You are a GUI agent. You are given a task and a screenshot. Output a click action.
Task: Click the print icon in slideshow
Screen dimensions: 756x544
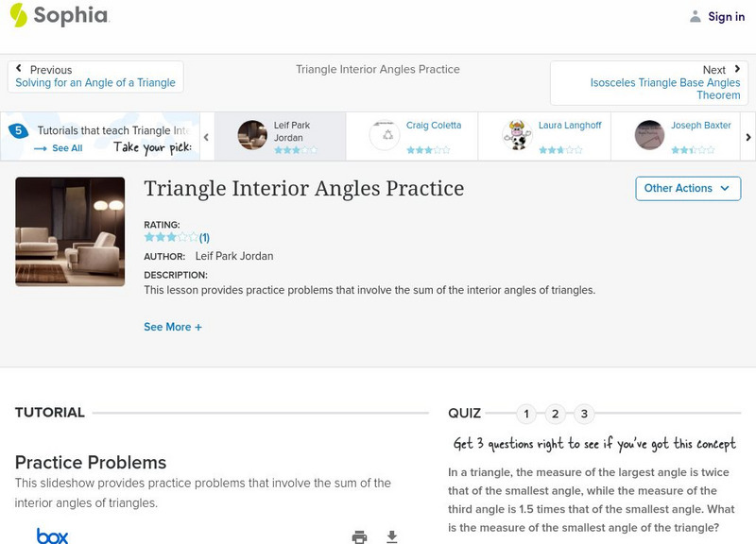coord(359,536)
